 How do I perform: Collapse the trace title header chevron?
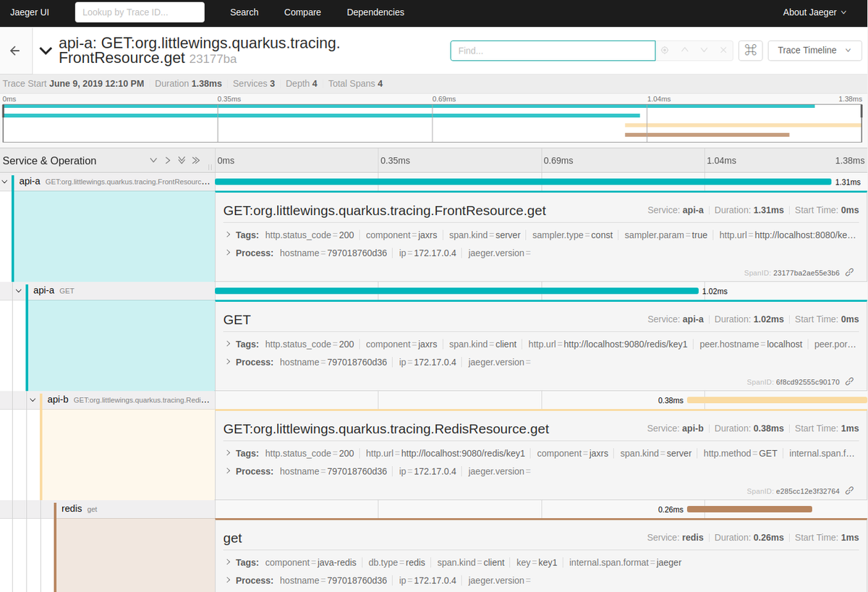[x=46, y=51]
